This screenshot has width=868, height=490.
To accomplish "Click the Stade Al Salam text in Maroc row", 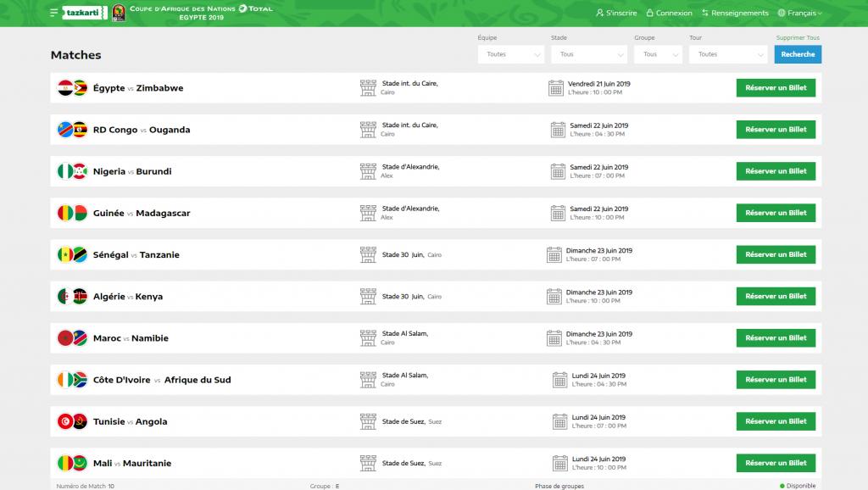I will tap(404, 333).
